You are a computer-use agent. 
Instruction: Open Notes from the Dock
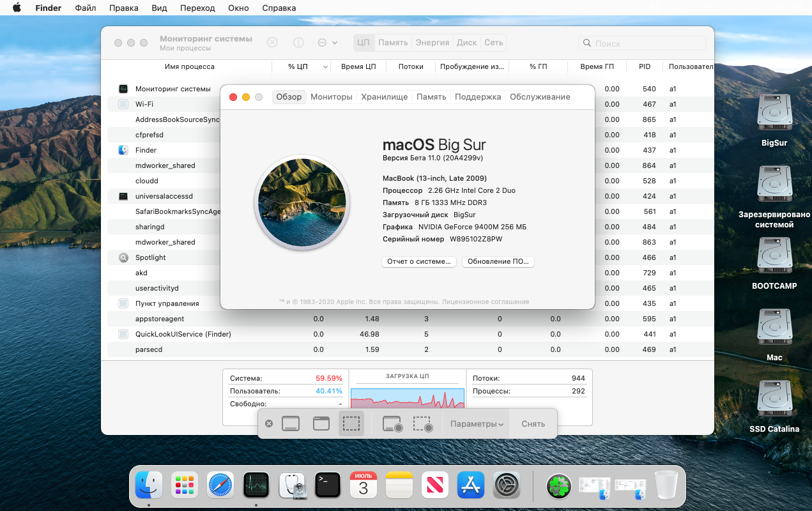coord(399,486)
